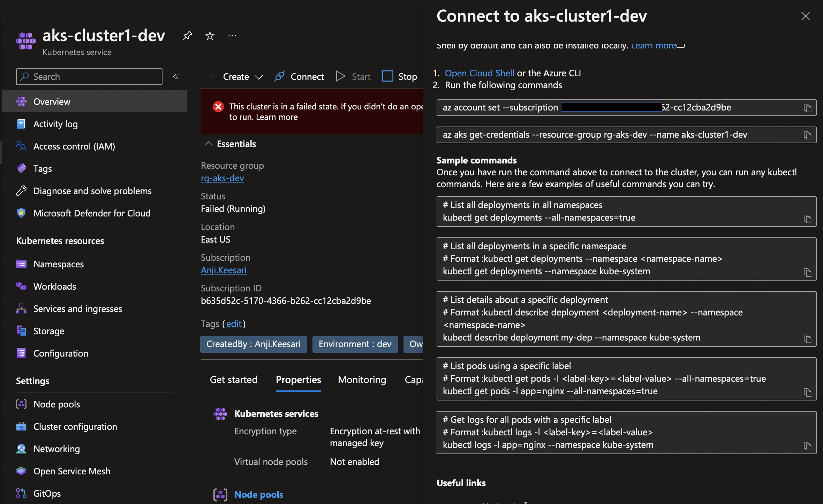Click the sidebar Search field
This screenshot has height=504, width=823.
(x=89, y=77)
